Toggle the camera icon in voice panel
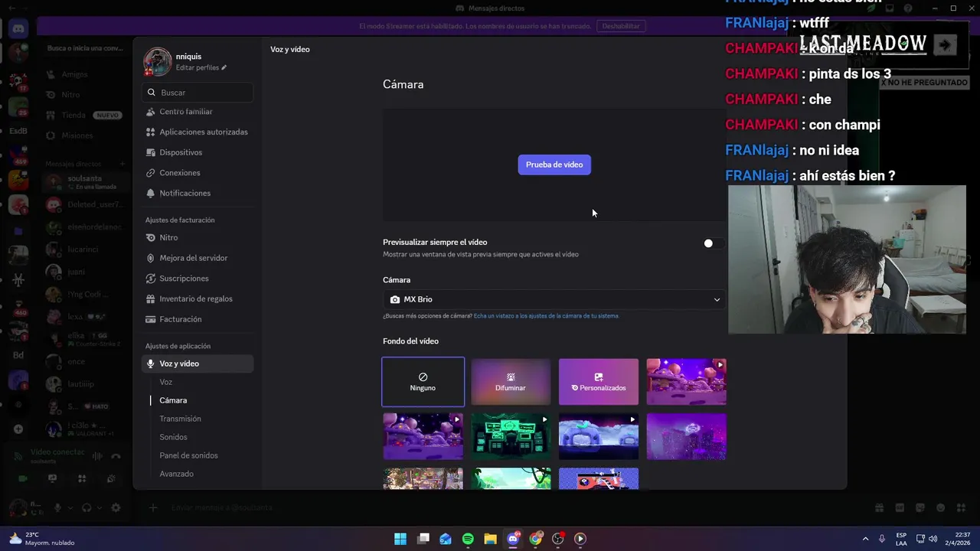Screen dimensions: 980x551 click(23, 479)
